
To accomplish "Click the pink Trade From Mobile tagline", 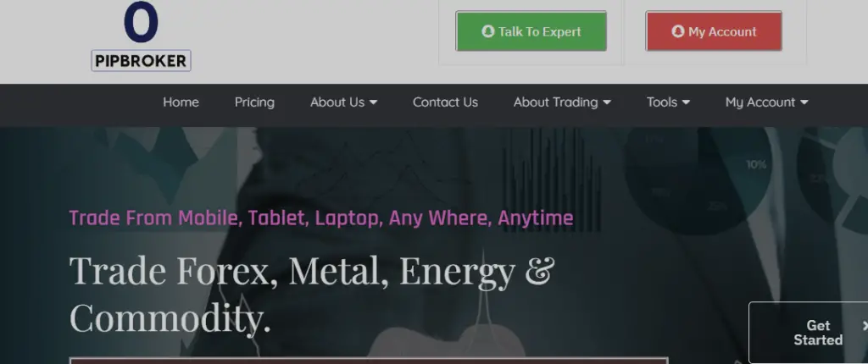I will (321, 218).
